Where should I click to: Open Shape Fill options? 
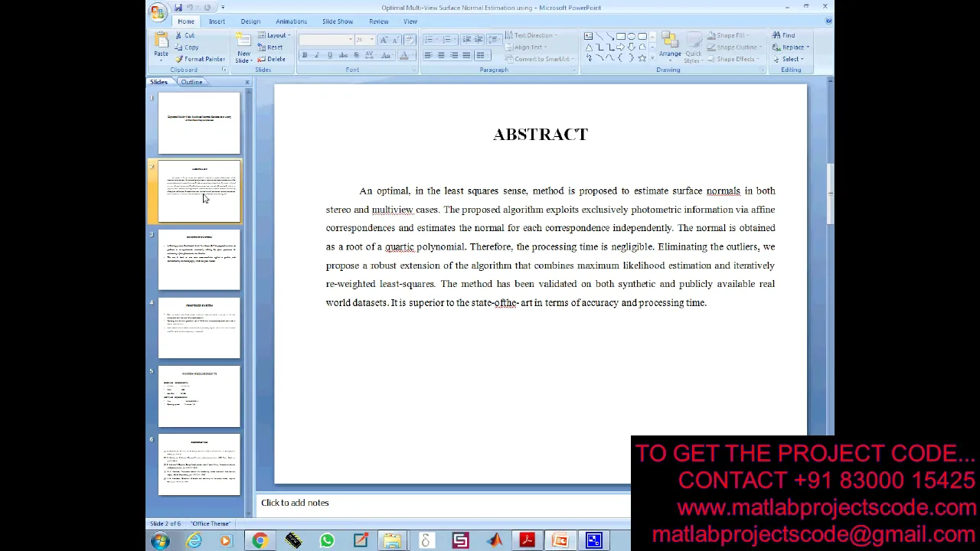(727, 35)
